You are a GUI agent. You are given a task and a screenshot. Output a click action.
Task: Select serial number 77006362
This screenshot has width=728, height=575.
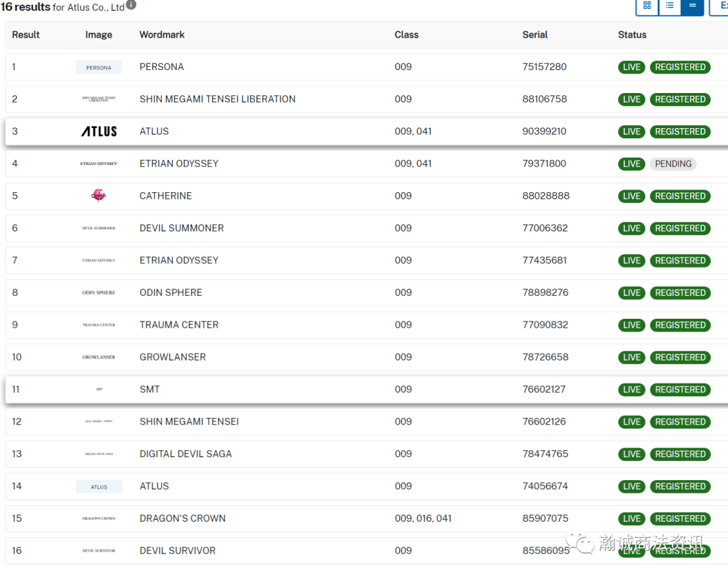(x=545, y=228)
